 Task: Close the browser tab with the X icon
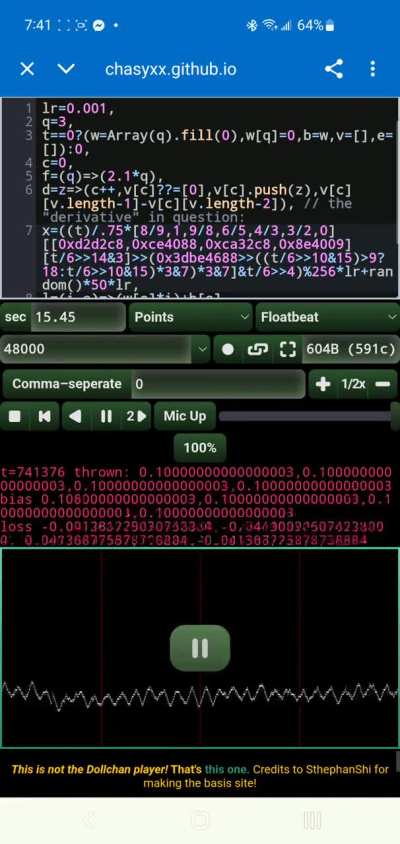[27, 69]
